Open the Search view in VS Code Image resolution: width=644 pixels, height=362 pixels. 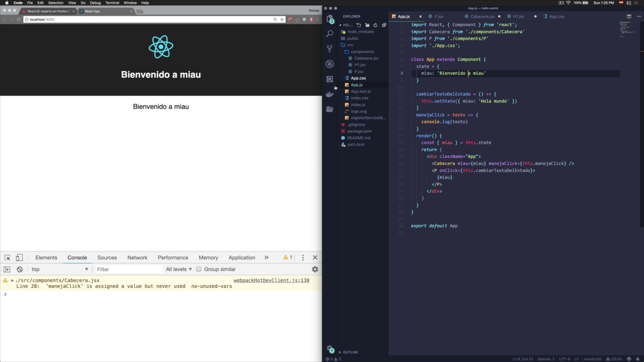(330, 34)
